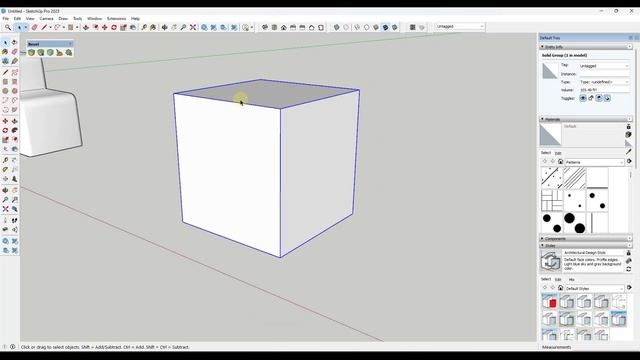Open the Untagged tag dropdown in top toolbar

[x=460, y=27]
